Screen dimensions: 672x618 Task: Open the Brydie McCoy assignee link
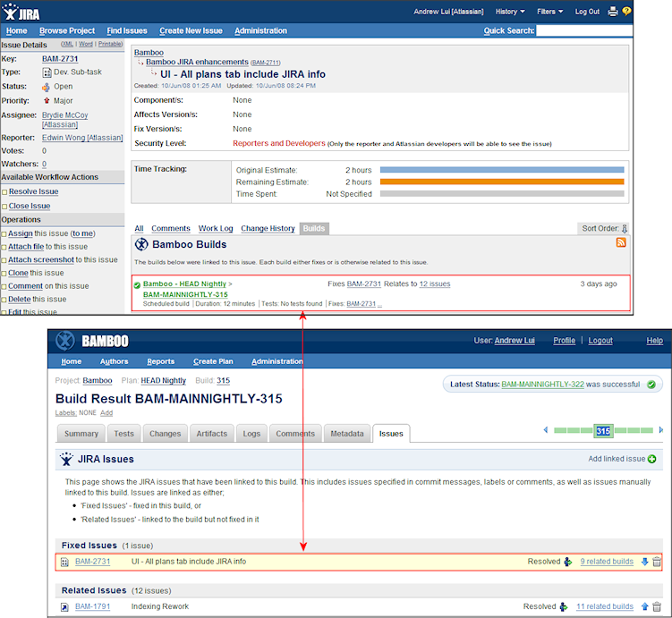[64, 120]
